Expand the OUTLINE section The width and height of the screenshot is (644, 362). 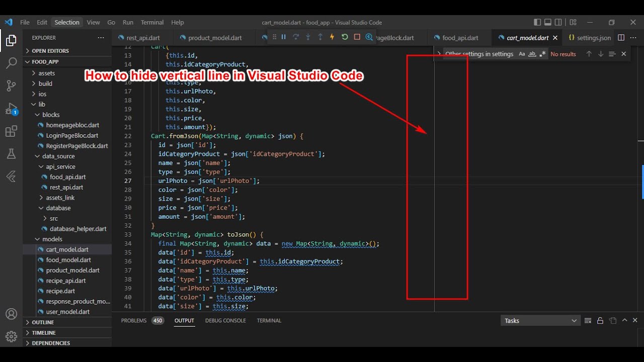point(67,322)
